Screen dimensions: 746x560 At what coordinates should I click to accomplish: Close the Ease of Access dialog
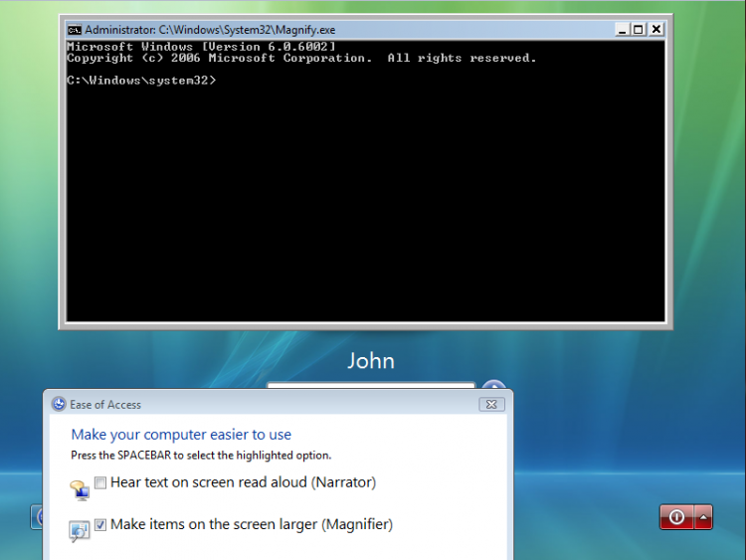click(x=491, y=405)
